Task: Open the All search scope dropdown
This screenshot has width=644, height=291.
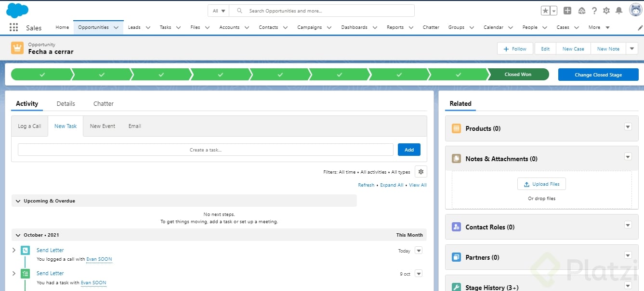Action: 219,11
